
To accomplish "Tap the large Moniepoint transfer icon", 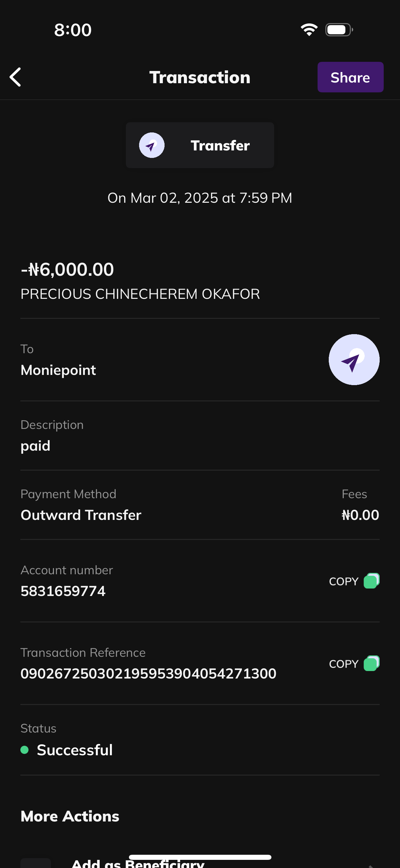I will coord(354,360).
